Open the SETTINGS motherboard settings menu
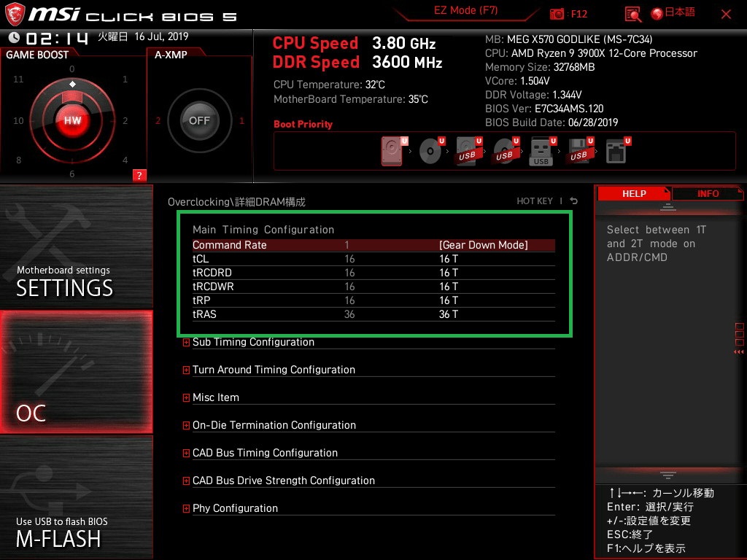The image size is (747, 560). [76, 246]
